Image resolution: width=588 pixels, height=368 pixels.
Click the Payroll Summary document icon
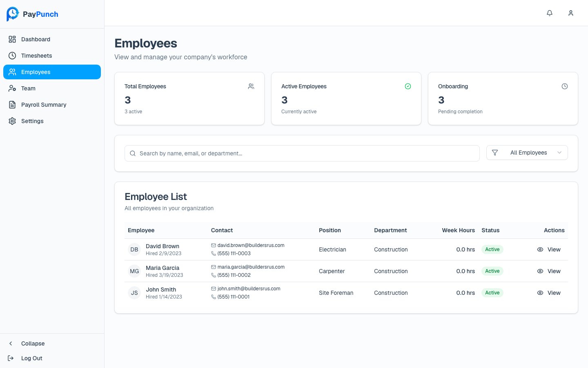pyautogui.click(x=12, y=105)
